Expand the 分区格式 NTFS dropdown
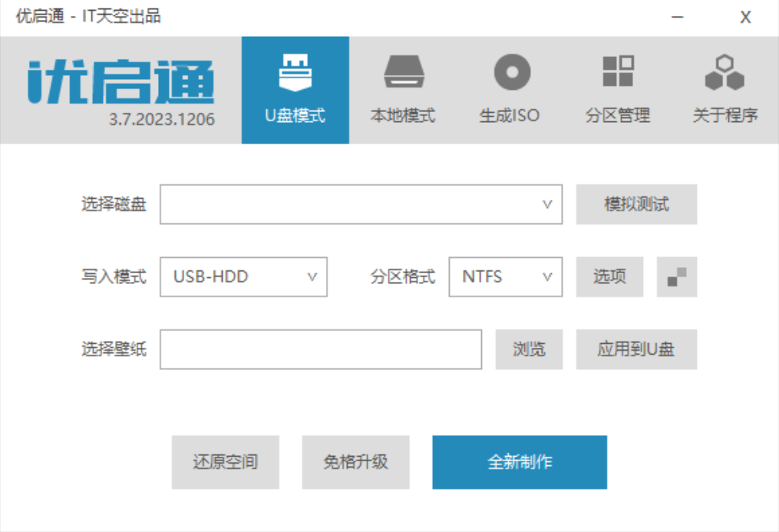The width and height of the screenshot is (779, 532). point(505,276)
